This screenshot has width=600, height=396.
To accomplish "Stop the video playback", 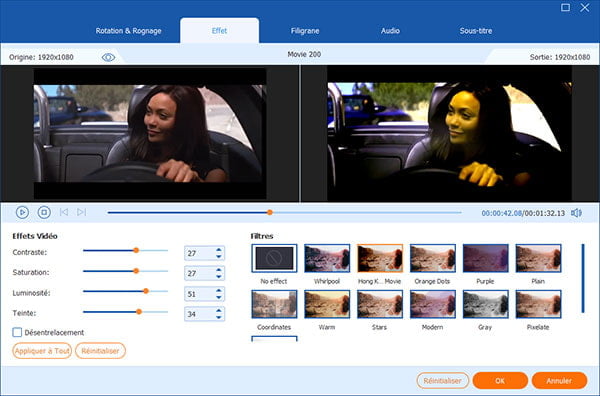I will 44,212.
